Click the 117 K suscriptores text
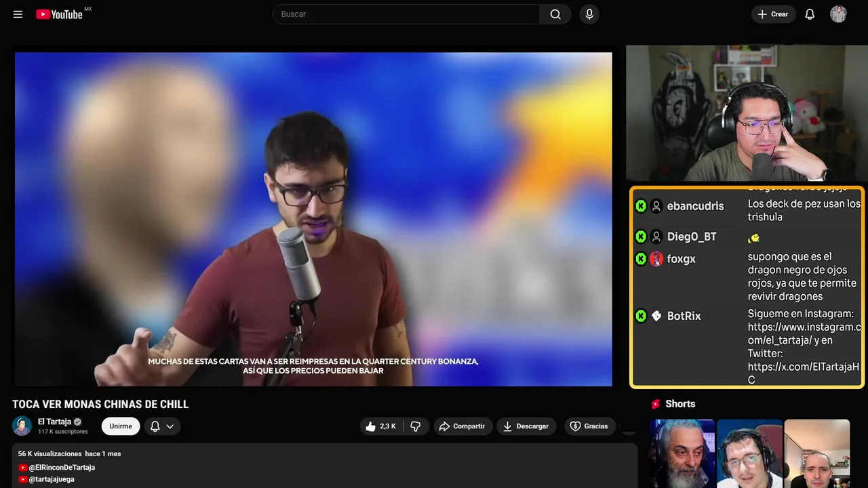 coord(63,432)
